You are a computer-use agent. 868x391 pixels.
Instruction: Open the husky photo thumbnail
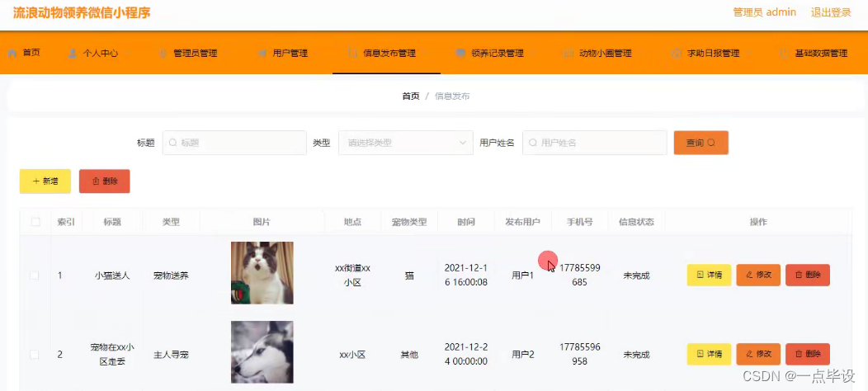tap(262, 352)
